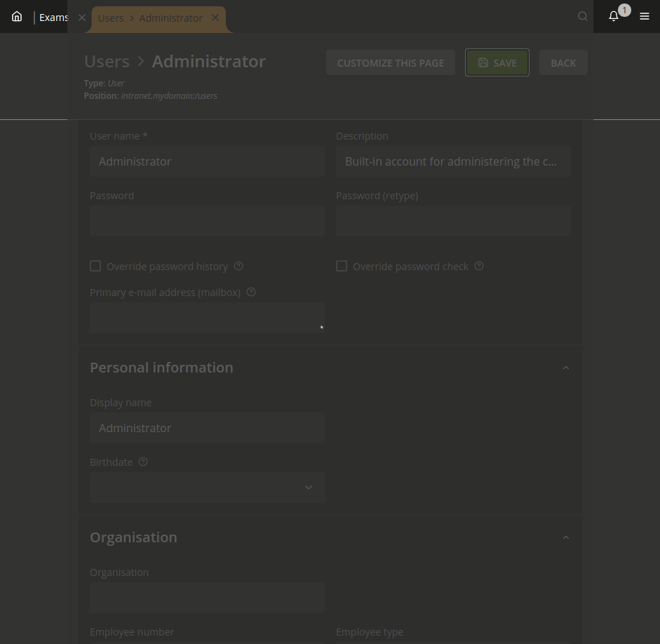660x644 pixels.
Task: Collapse the Organisation section
Action: (x=565, y=537)
